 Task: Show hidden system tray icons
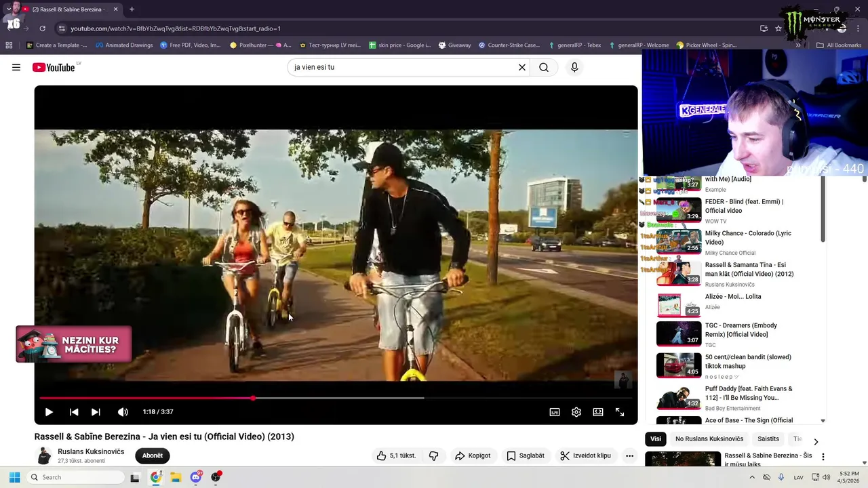[752, 477]
